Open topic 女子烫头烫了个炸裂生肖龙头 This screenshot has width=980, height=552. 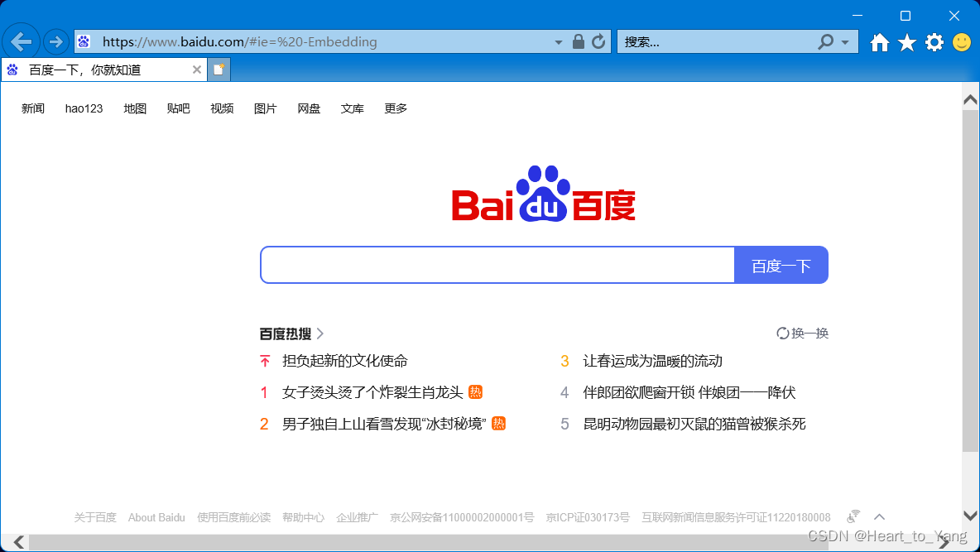372,392
